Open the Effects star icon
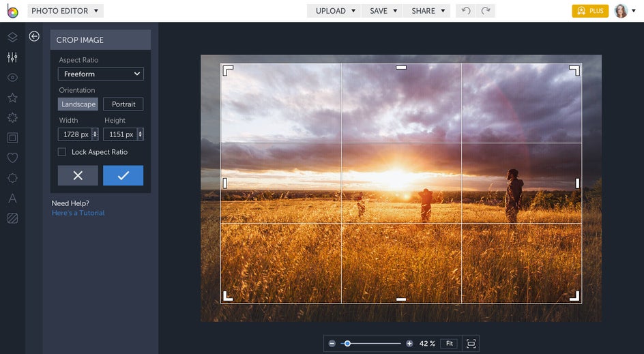644x354 pixels. [12, 98]
